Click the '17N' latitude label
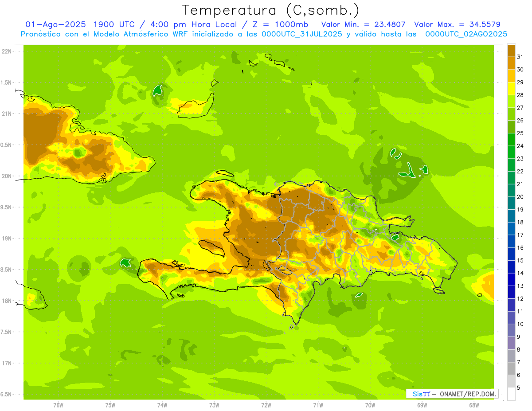The image size is (532, 411). coord(7,363)
